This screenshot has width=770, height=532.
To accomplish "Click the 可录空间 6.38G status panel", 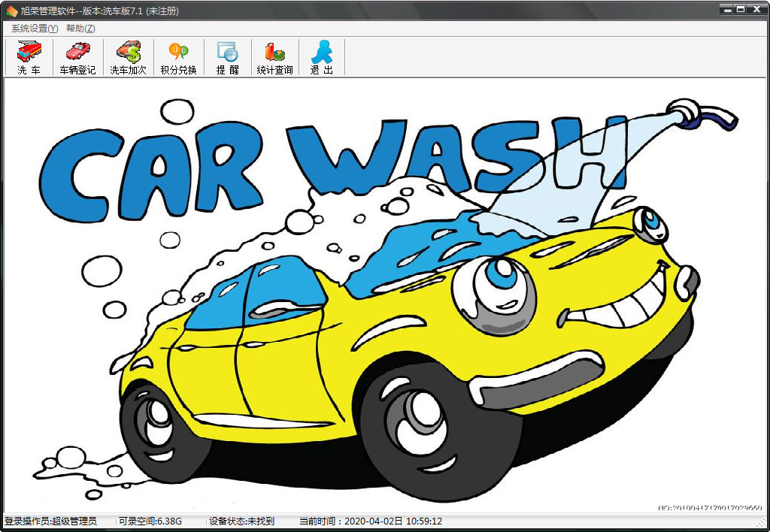I will point(150,521).
